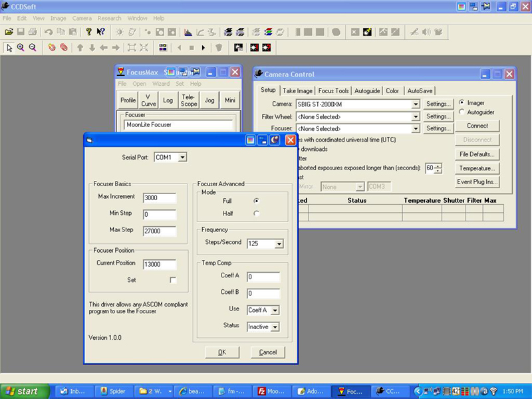Select the Half mode radio button
This screenshot has height=399, width=532.
coord(256,213)
